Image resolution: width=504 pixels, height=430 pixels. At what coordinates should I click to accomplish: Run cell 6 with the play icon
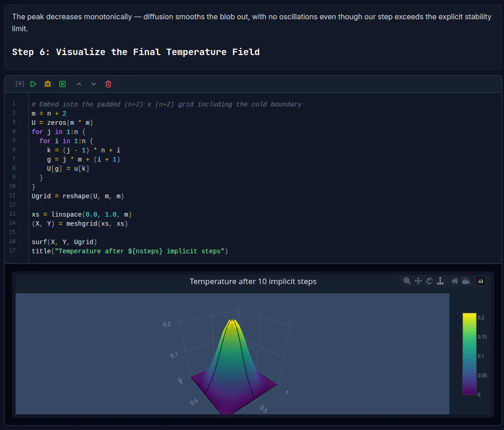coord(33,84)
